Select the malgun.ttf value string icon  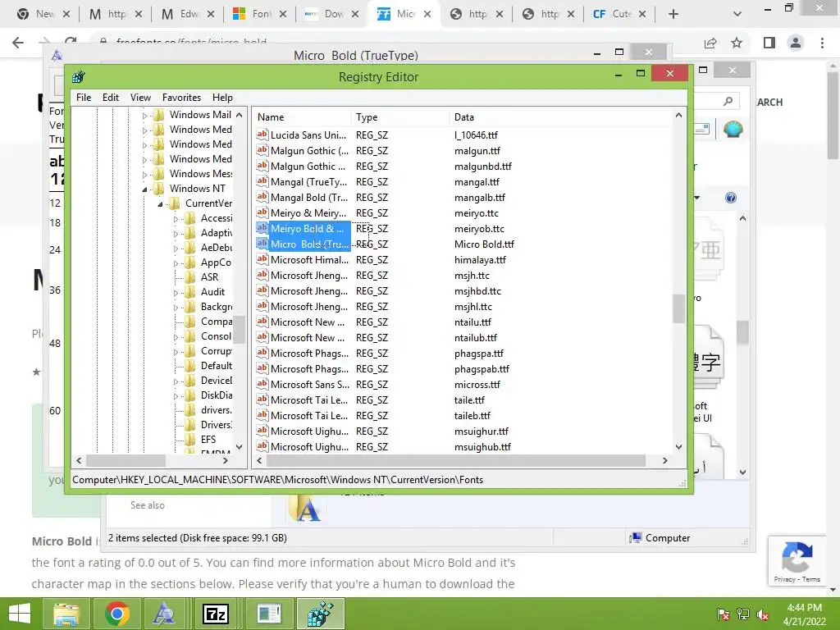[262, 150]
